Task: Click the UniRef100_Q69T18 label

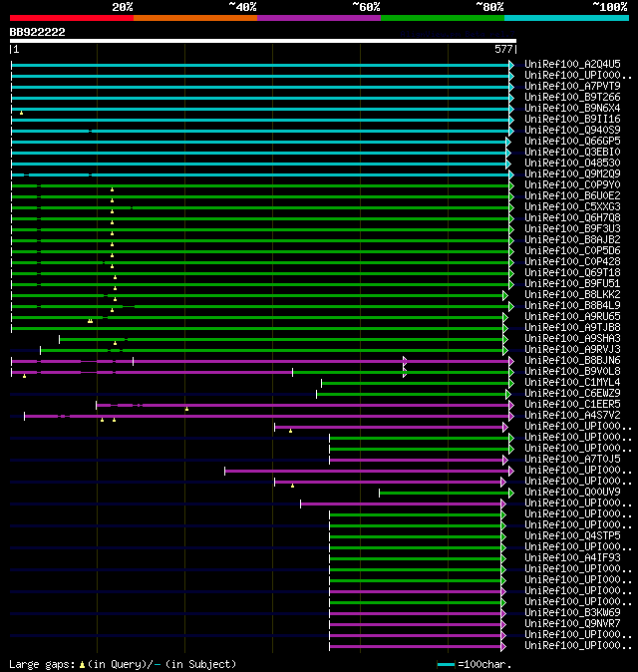Action: tap(572, 272)
